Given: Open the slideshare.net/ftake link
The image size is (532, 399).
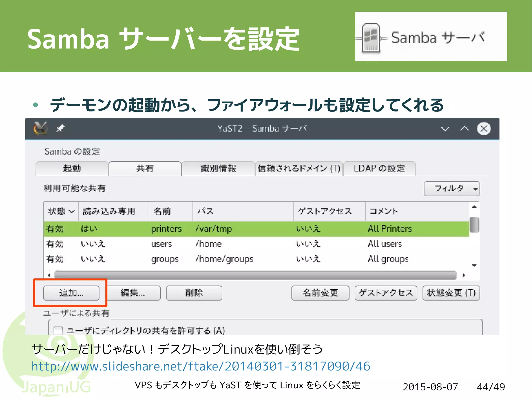Looking at the screenshot, I should pos(201,366).
